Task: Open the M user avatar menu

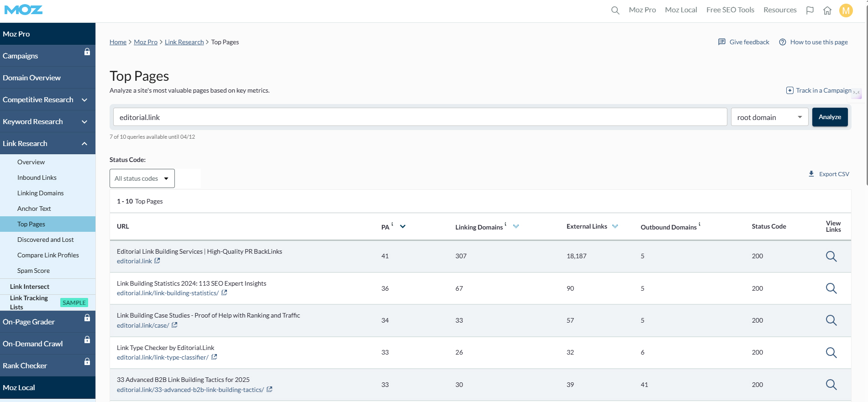Action: point(846,10)
